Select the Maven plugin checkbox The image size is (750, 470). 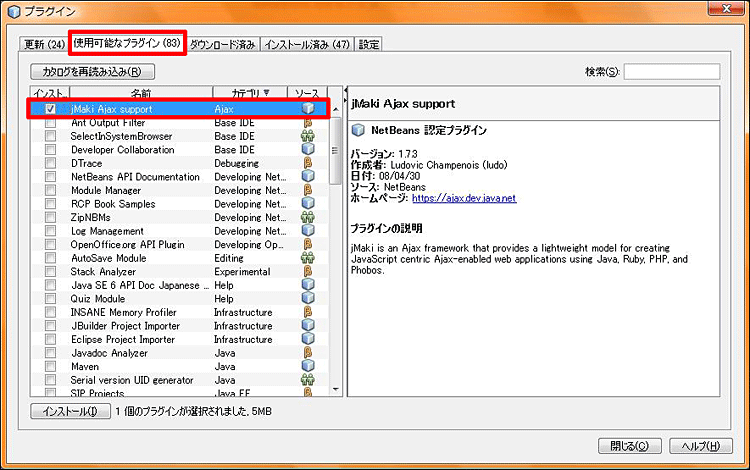(50, 367)
